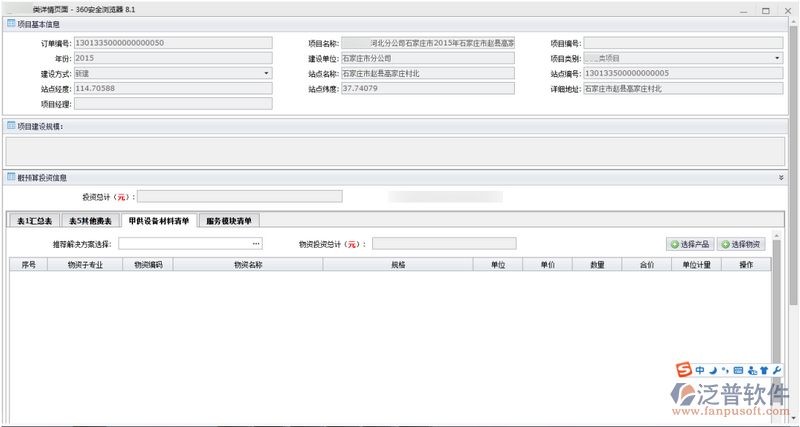Click 操作 column header

point(746,264)
